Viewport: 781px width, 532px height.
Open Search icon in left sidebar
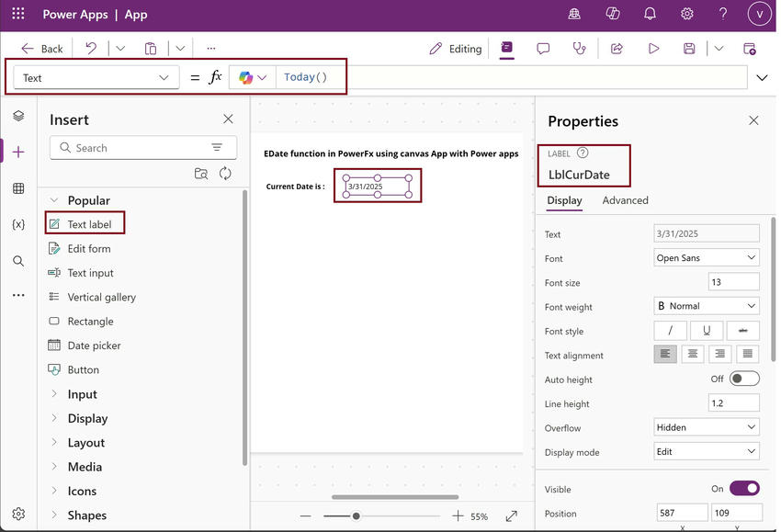coord(18,261)
